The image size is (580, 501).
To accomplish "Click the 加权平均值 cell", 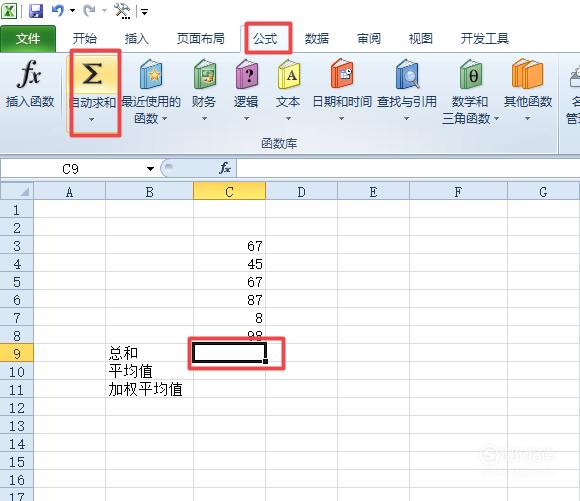I will 149,390.
